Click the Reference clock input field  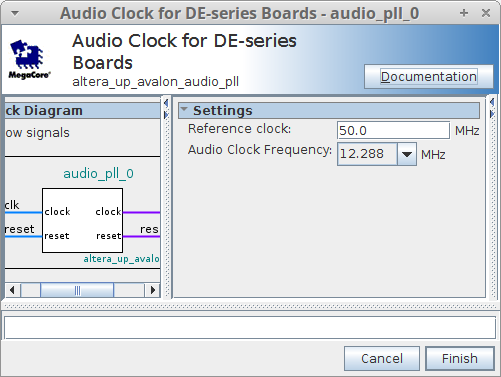tap(393, 130)
